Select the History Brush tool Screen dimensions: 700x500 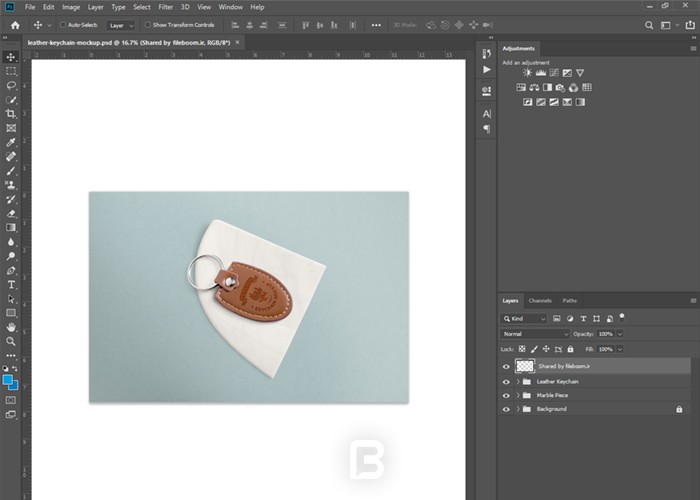tap(11, 199)
